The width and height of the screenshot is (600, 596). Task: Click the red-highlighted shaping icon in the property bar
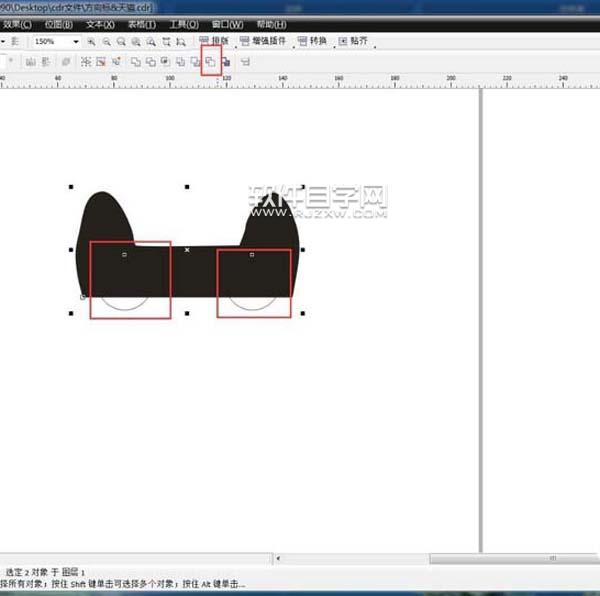tap(211, 61)
